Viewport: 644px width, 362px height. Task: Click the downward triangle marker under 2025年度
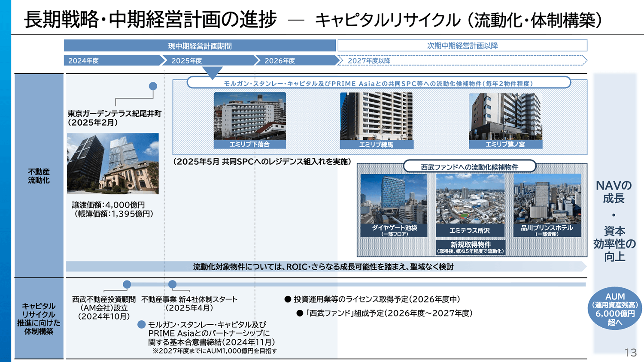[212, 73]
